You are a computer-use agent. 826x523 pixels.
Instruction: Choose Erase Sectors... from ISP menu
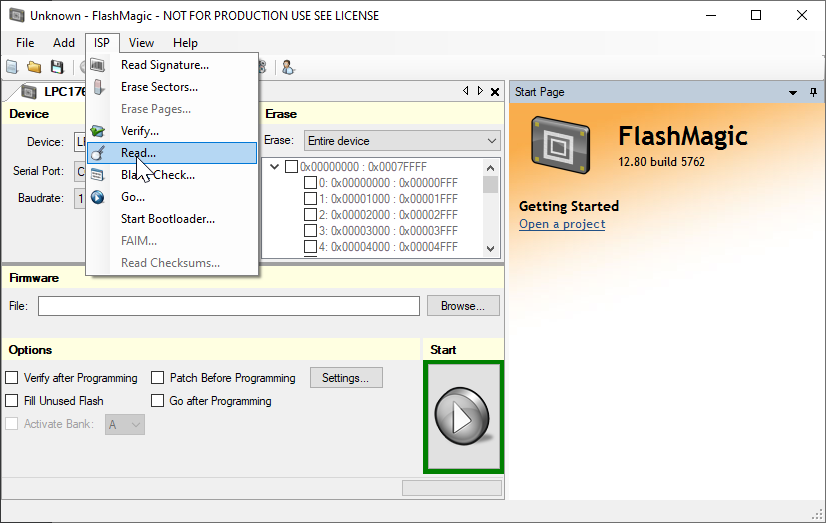(172, 87)
